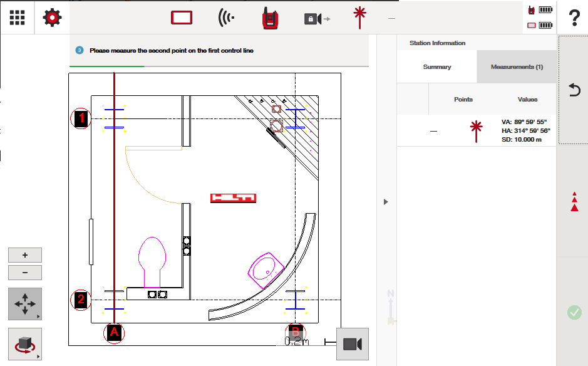
Task: Open the apps grid menu
Action: (17, 18)
